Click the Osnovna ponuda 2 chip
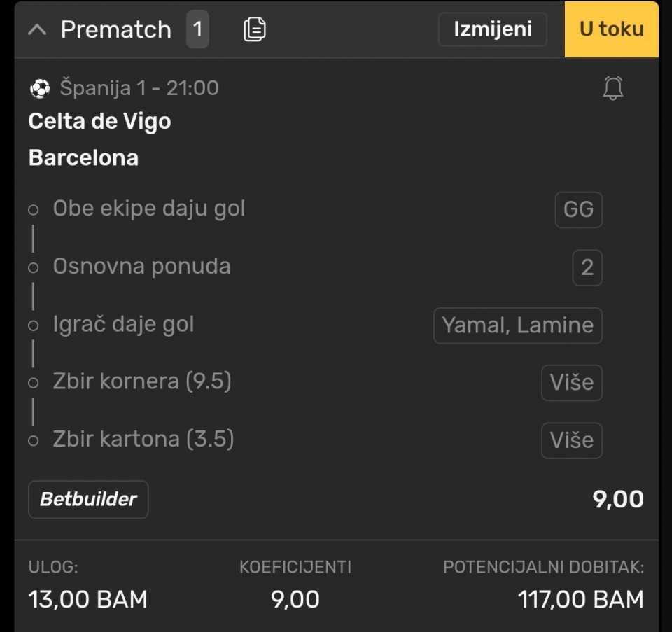 (587, 267)
